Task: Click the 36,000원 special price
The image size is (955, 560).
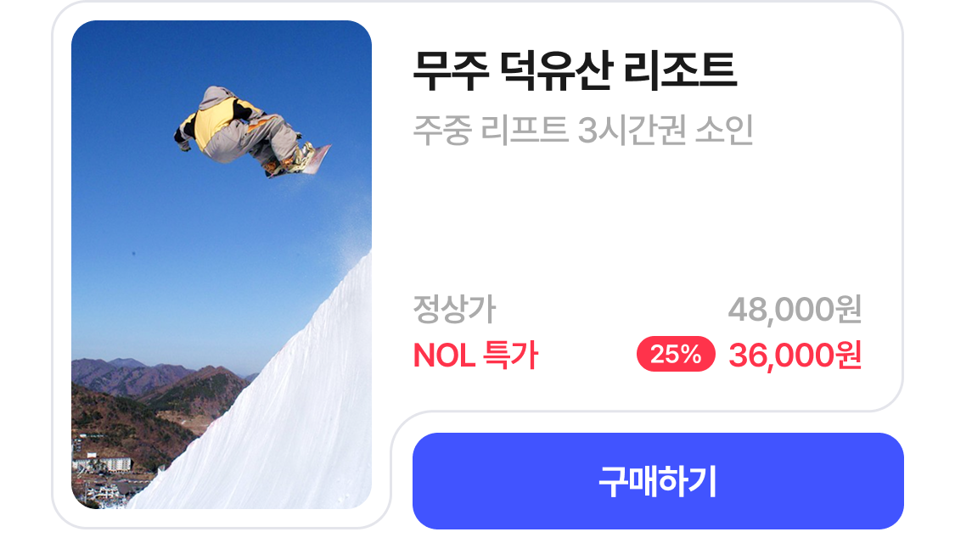Action: 795,355
